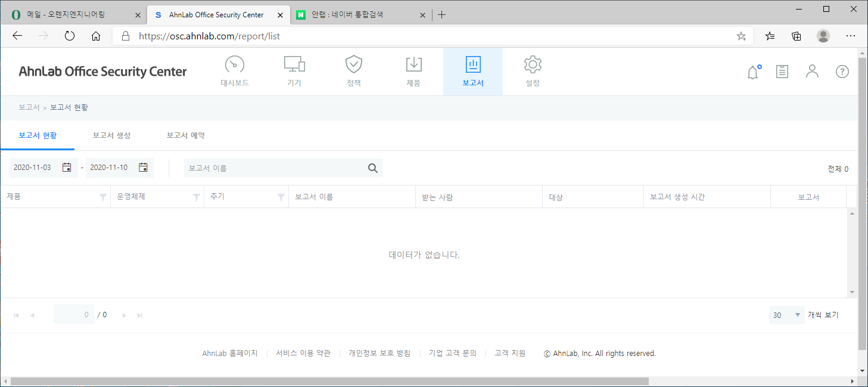868x387 pixels.
Task: Click the user profile icon
Action: 812,72
